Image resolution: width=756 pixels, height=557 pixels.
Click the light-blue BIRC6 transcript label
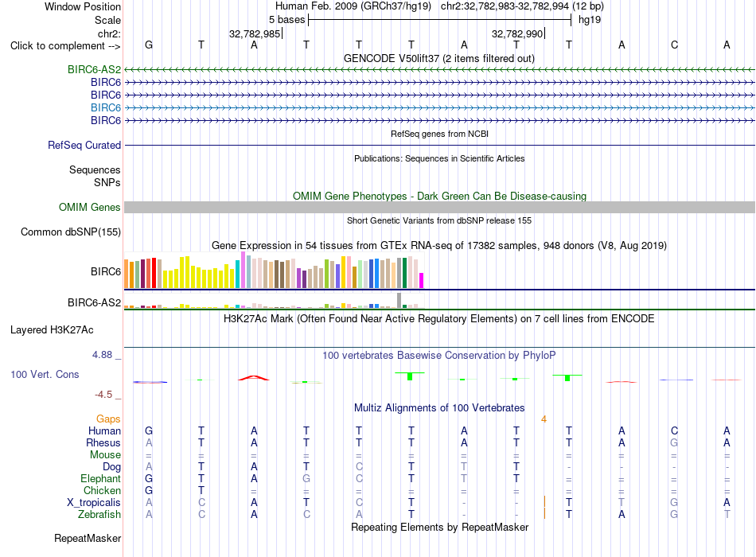click(x=106, y=107)
